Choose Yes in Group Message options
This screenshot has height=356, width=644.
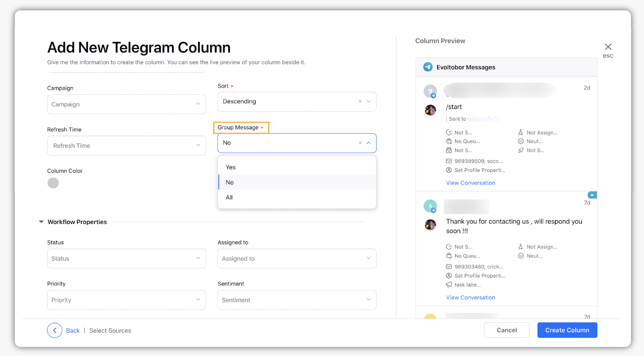[297, 167]
